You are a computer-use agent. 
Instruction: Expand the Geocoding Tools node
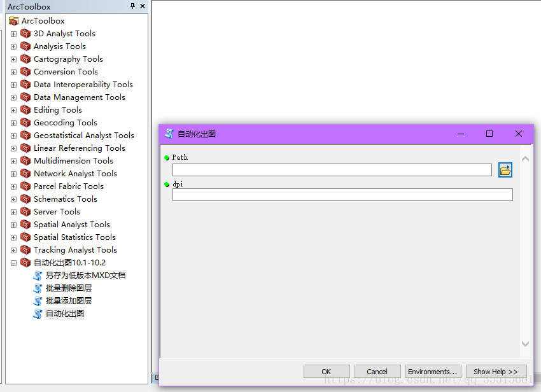point(13,123)
